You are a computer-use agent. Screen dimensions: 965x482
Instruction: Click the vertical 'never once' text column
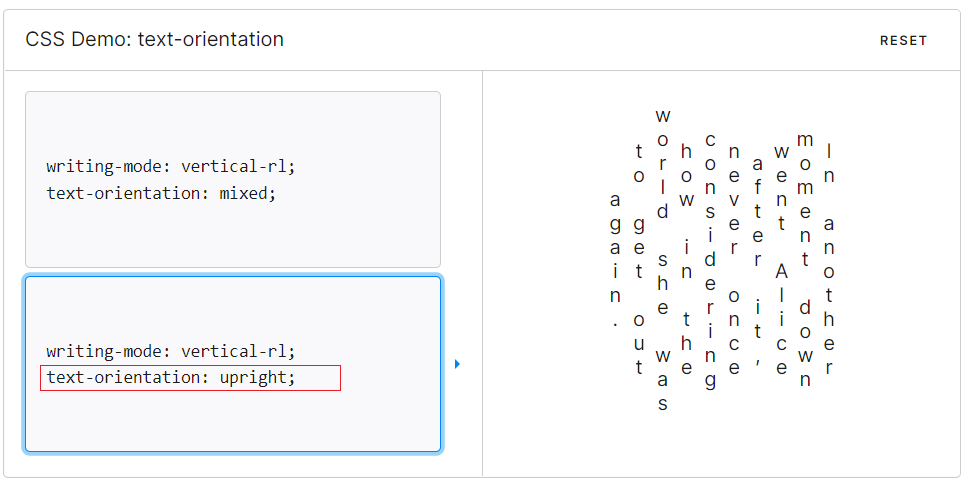[x=734, y=259]
